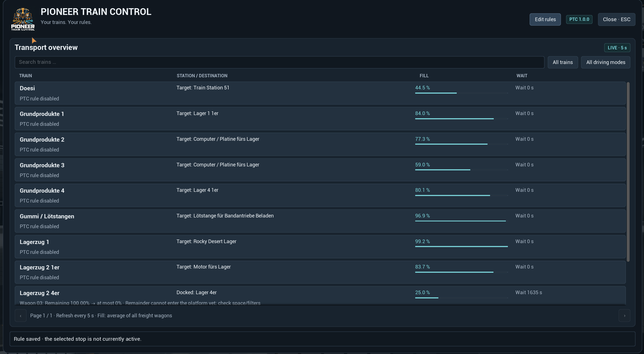The image size is (644, 354).
Task: Click the Transport overview heading
Action: [46, 47]
